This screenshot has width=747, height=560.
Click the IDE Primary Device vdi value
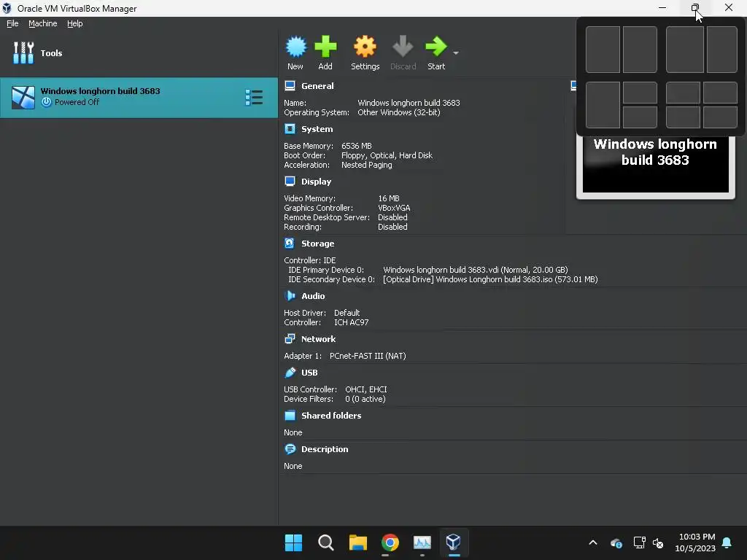coord(476,270)
